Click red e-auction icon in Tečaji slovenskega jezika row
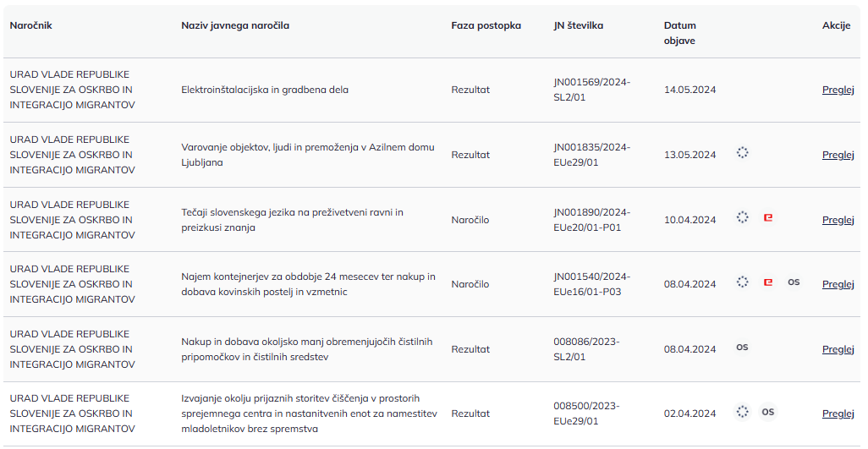868x449 pixels. pyautogui.click(x=768, y=217)
